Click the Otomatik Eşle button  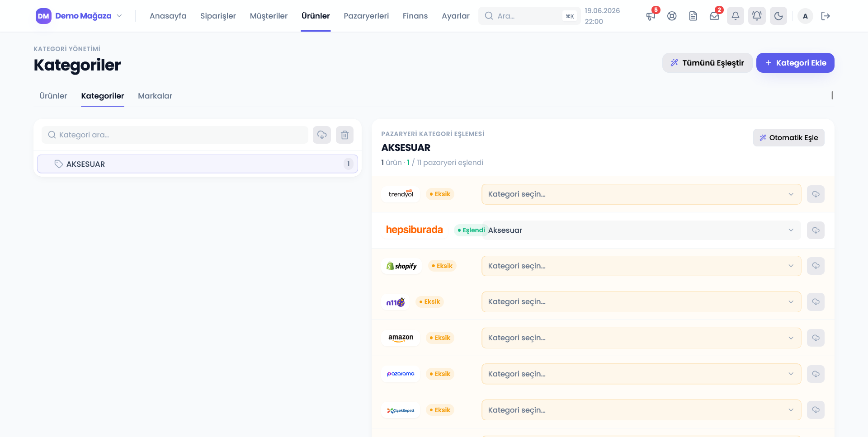(788, 138)
